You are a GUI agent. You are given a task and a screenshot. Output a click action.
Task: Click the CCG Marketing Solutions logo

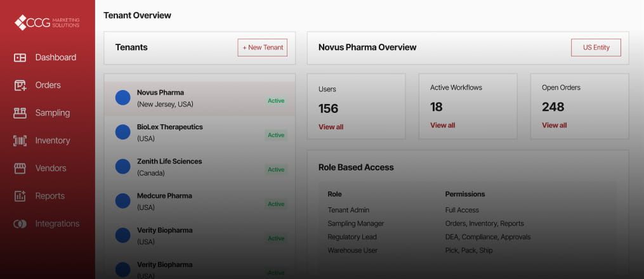point(47,22)
